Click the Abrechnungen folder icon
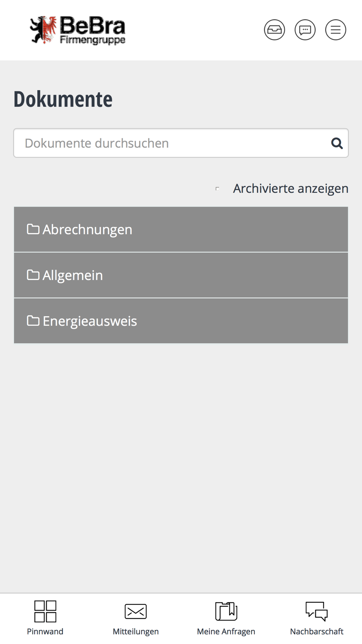The image size is (362, 644). [x=33, y=229]
